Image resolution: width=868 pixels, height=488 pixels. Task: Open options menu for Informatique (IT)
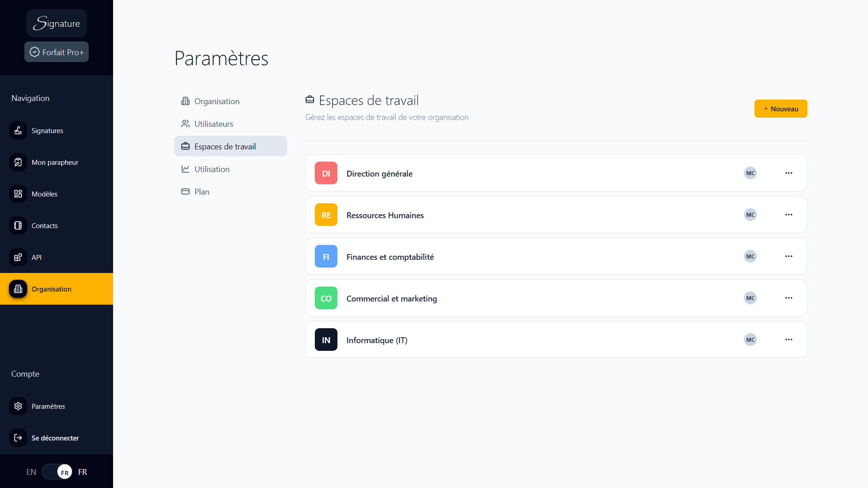point(789,340)
